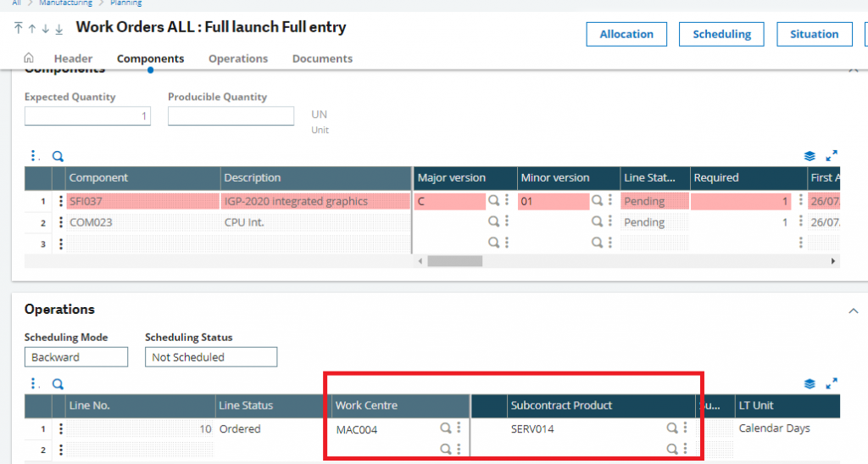Image resolution: width=868 pixels, height=464 pixels.
Task: Open row actions for operation line 10
Action: coord(61,428)
